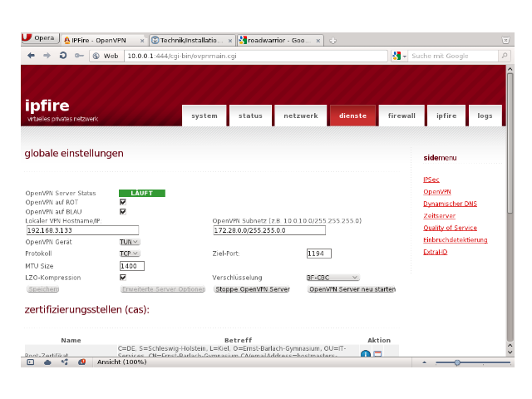The width and height of the screenshot is (532, 399).
Task: Open the Protokoll TCP dropdown
Action: coord(130,254)
